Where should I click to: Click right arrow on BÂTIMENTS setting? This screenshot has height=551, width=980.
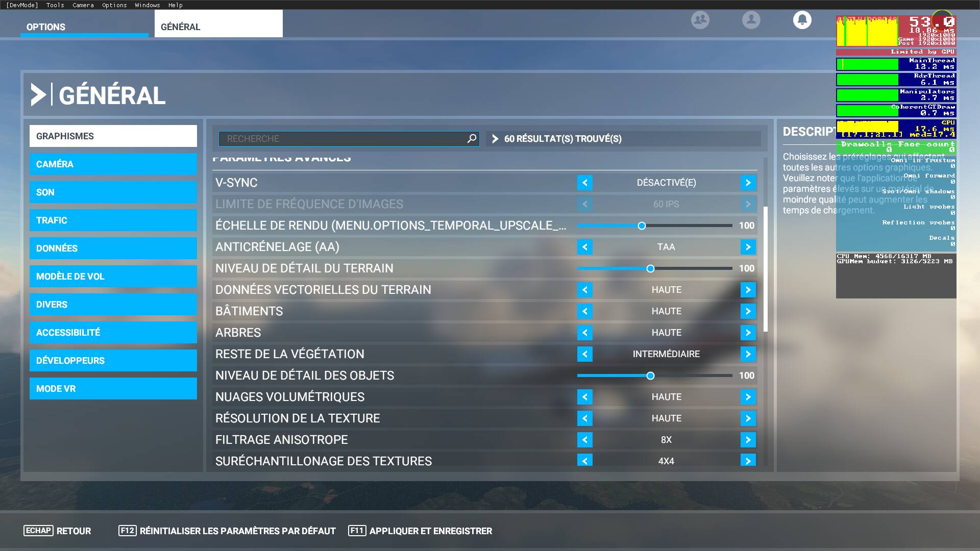coord(748,311)
